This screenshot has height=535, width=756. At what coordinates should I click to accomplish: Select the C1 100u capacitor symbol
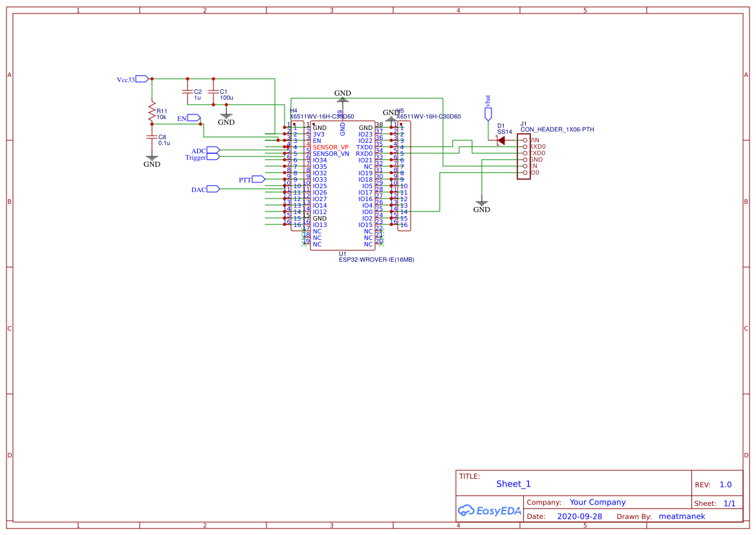pos(213,92)
